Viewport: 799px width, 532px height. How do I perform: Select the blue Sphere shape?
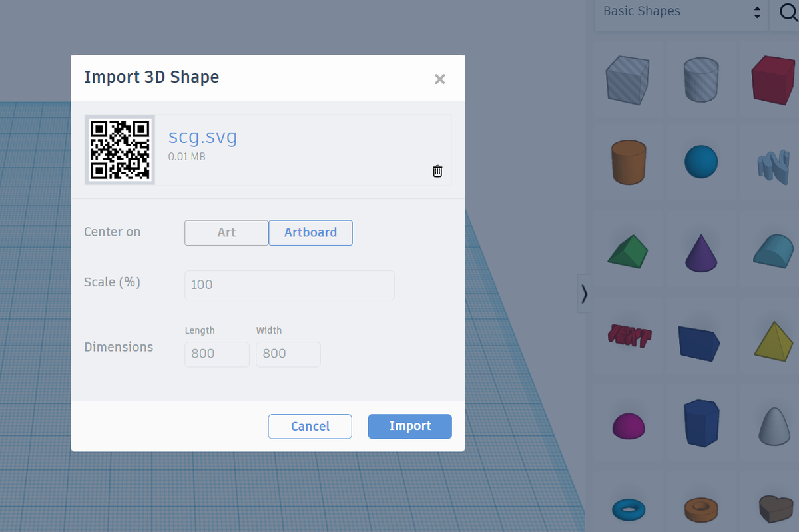point(700,161)
